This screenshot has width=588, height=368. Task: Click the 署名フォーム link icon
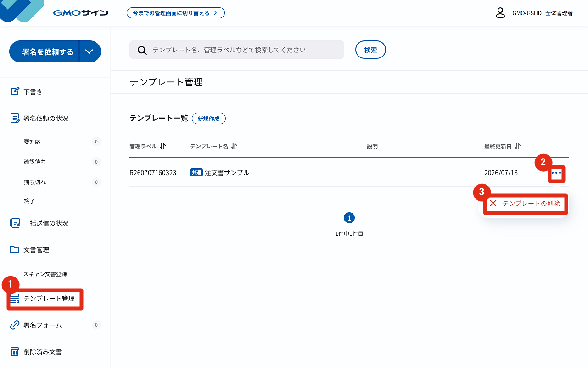(x=15, y=325)
